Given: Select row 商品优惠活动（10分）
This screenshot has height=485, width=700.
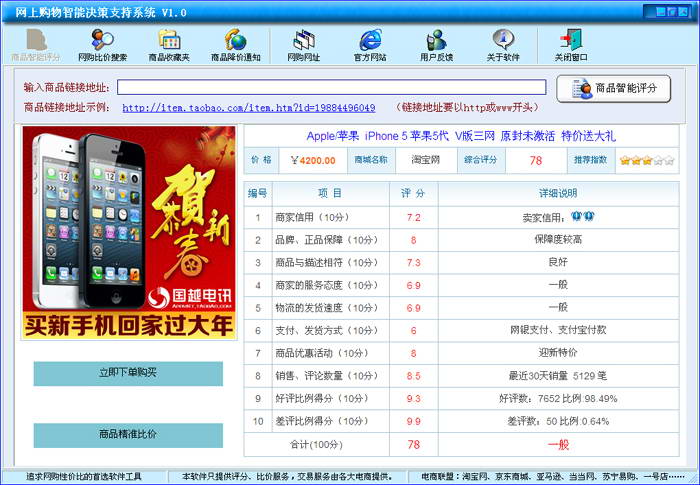Looking at the screenshot, I should (x=461, y=353).
